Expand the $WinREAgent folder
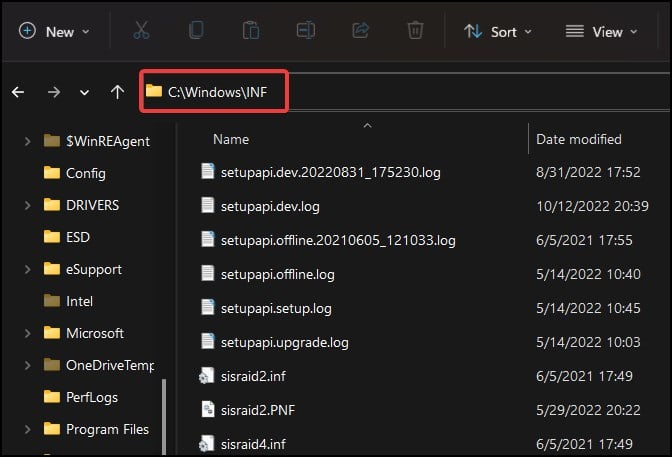 27,141
